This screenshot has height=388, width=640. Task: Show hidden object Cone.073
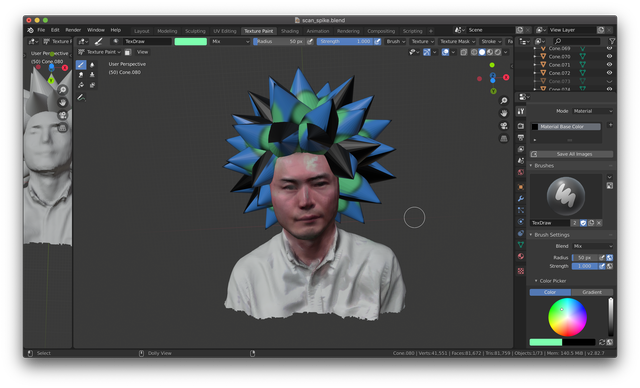pos(609,81)
